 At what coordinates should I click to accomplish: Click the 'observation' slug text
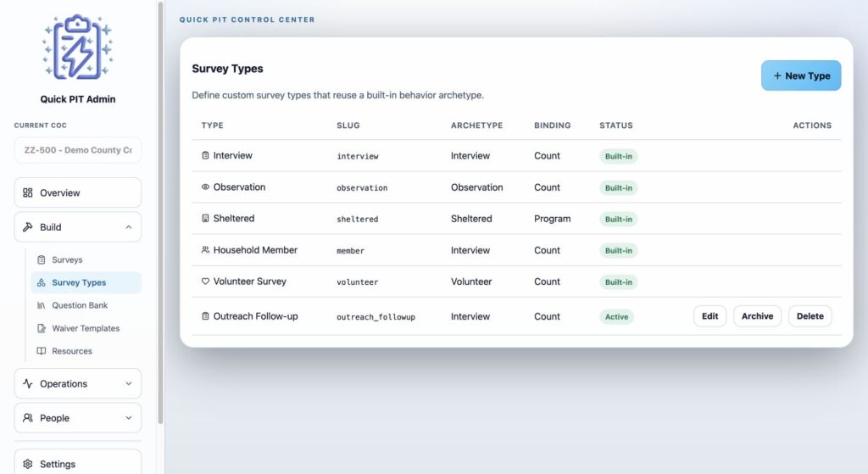click(x=362, y=188)
